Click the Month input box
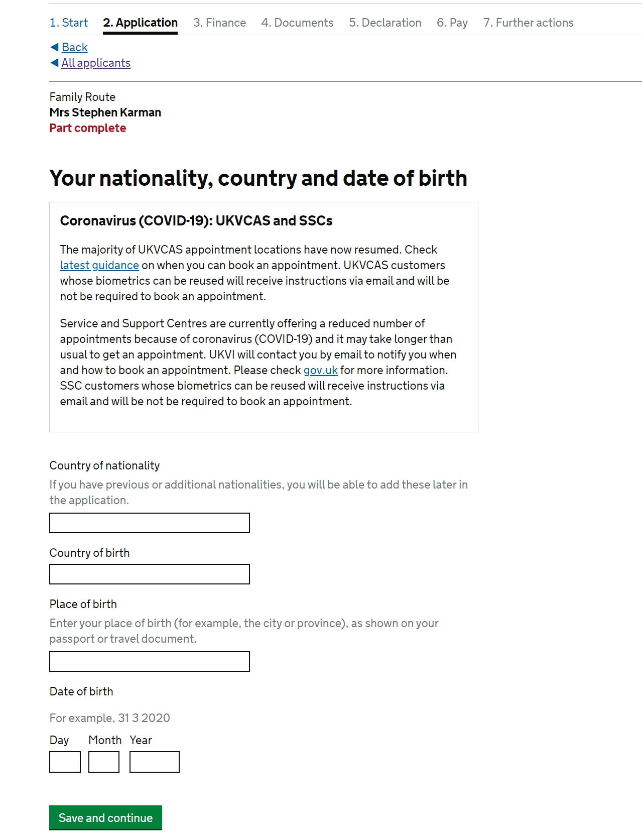The height and width of the screenshot is (840, 642). click(x=104, y=762)
